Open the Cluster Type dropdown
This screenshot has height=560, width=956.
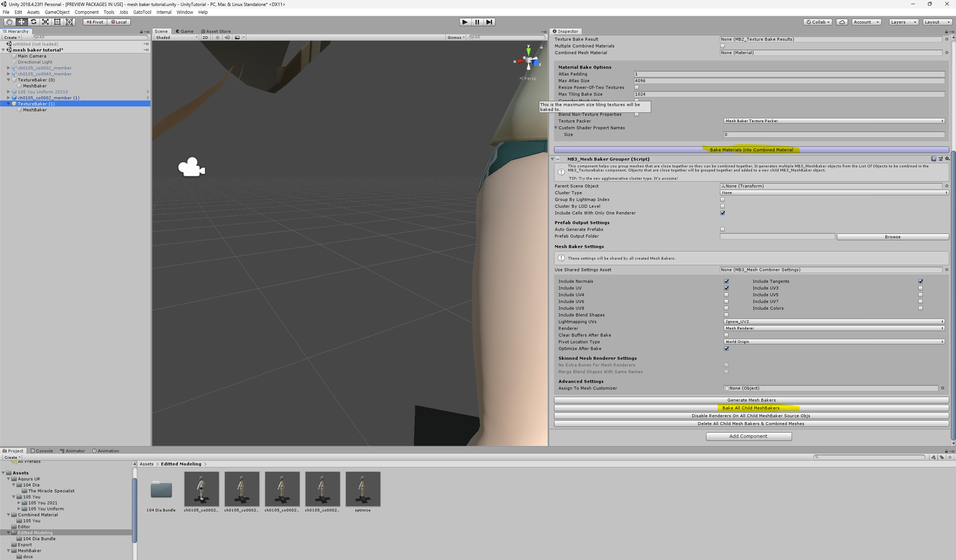pyautogui.click(x=833, y=193)
